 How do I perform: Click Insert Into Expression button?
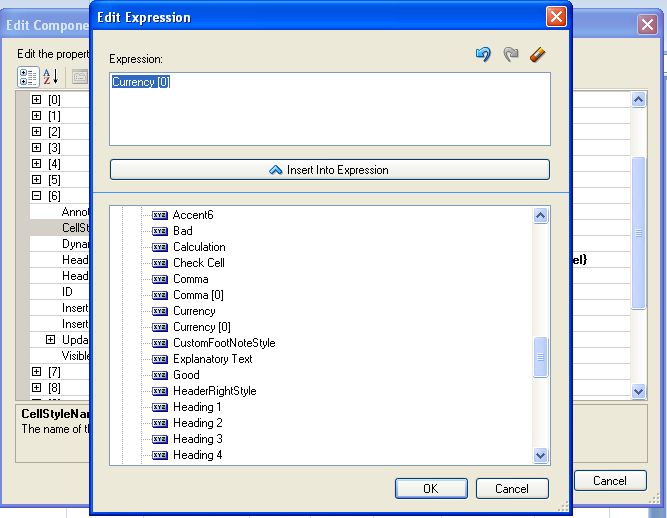point(330,170)
